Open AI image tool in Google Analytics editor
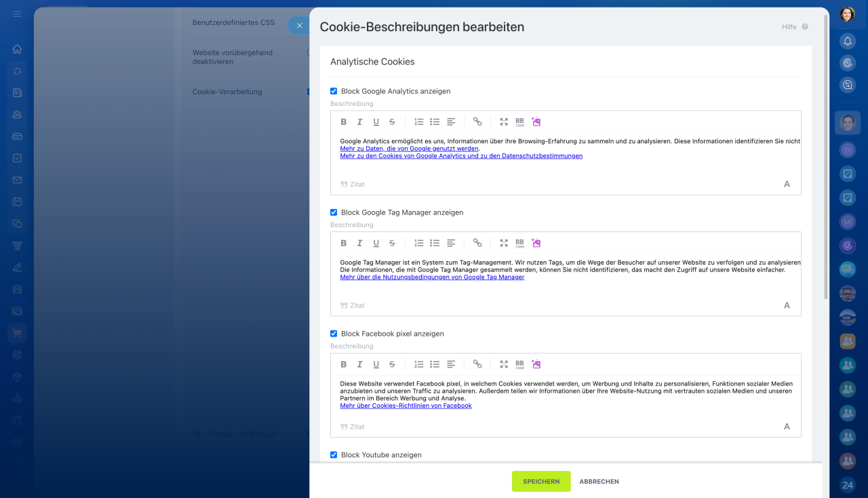The width and height of the screenshot is (868, 498). tap(536, 122)
